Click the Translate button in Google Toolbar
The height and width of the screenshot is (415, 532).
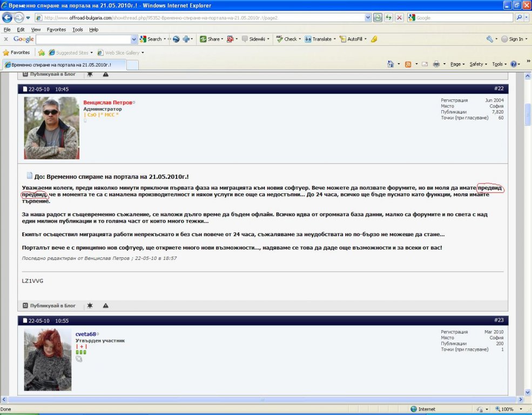318,39
